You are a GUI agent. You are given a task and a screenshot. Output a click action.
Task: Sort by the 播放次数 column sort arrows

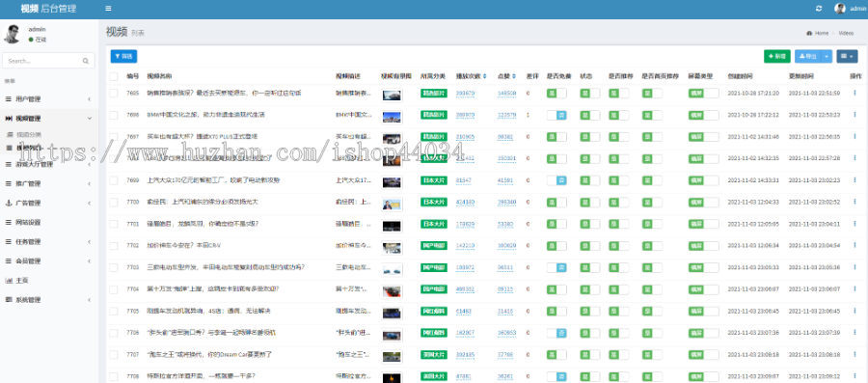point(485,76)
